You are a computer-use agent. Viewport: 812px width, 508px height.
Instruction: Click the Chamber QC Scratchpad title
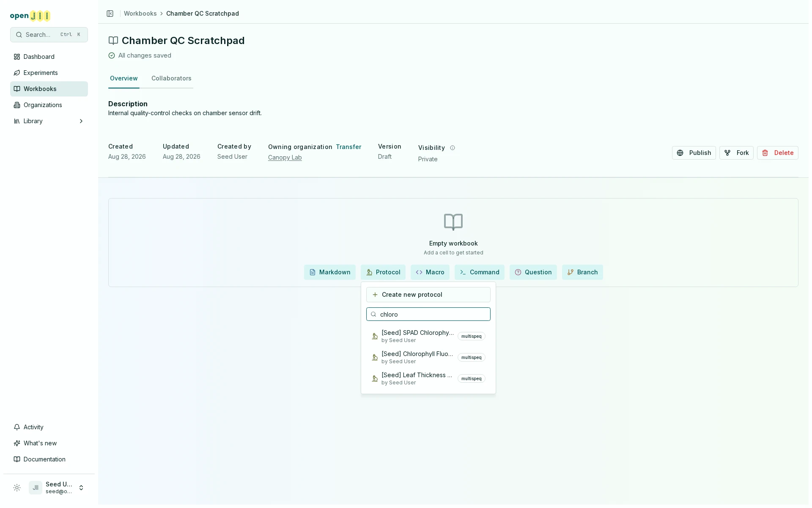183,41
